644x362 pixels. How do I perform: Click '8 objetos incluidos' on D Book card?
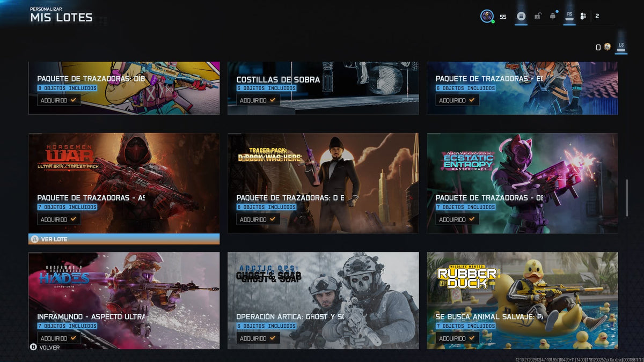click(266, 207)
